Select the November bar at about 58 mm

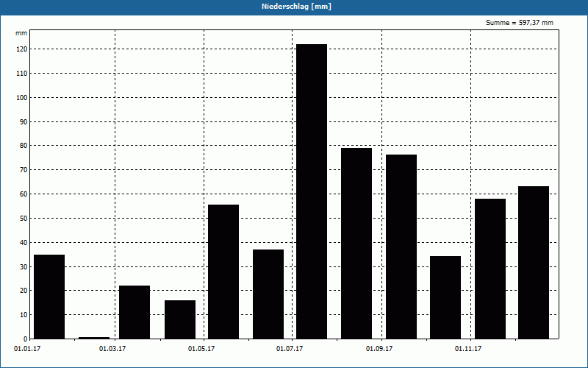[x=490, y=269]
